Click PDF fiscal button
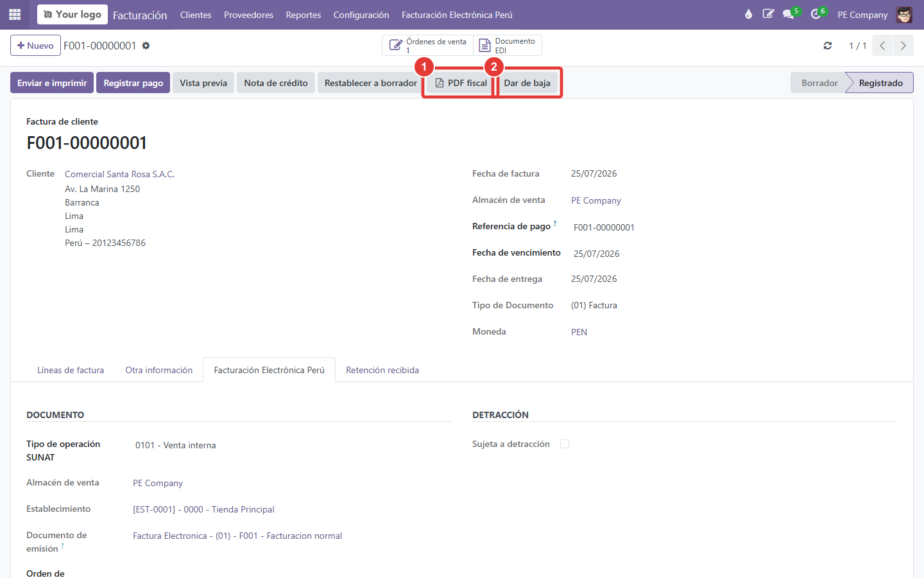This screenshot has width=924, height=578. click(x=461, y=83)
